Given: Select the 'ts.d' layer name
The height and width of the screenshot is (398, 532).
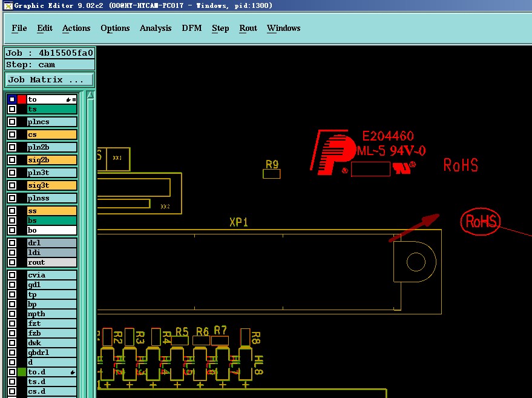Looking at the screenshot, I should (x=51, y=382).
